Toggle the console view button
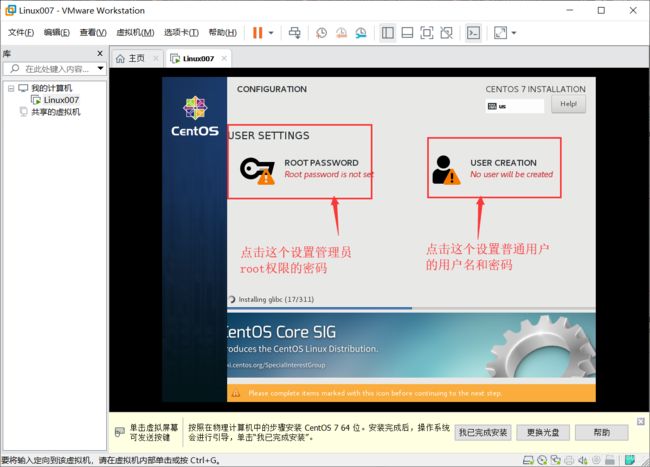 [x=473, y=33]
